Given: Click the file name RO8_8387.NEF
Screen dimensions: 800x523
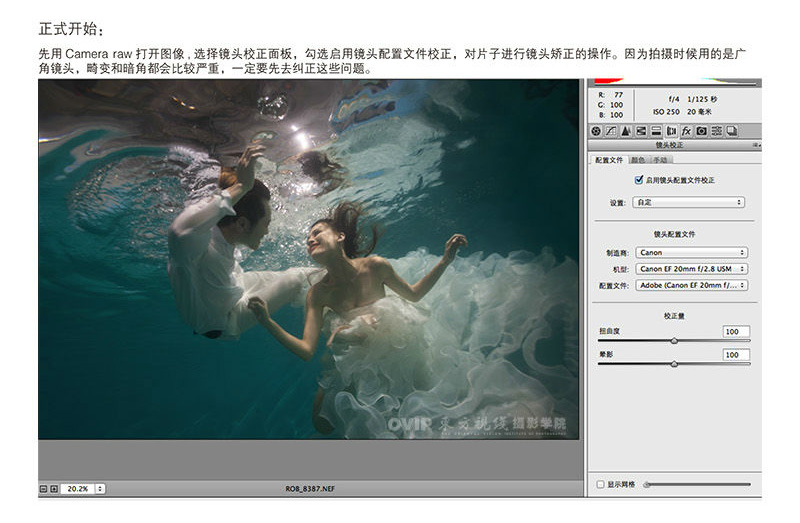Looking at the screenshot, I should tap(310, 489).
